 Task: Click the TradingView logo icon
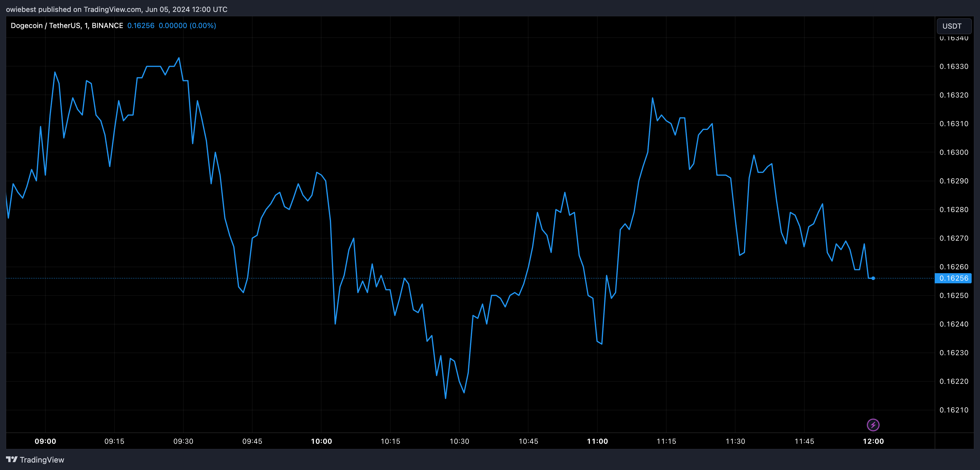(12, 459)
